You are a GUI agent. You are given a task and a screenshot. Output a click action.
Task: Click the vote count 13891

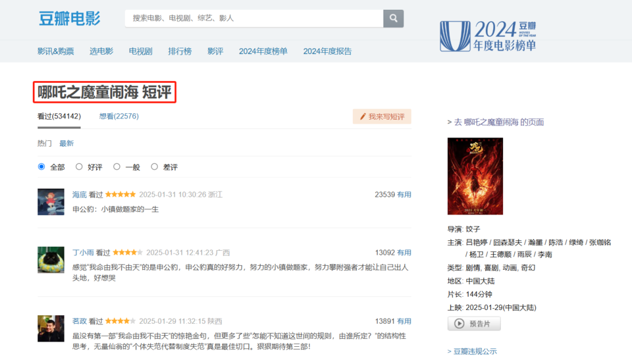(385, 321)
